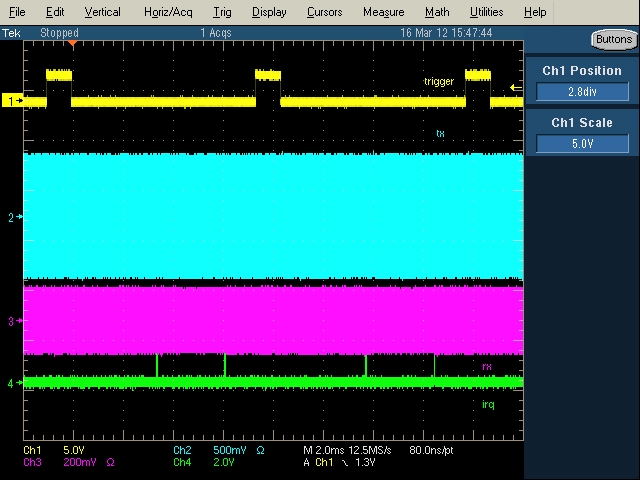The height and width of the screenshot is (480, 640).
Task: Click the channel 4 green reference marker
Action: coord(13,383)
